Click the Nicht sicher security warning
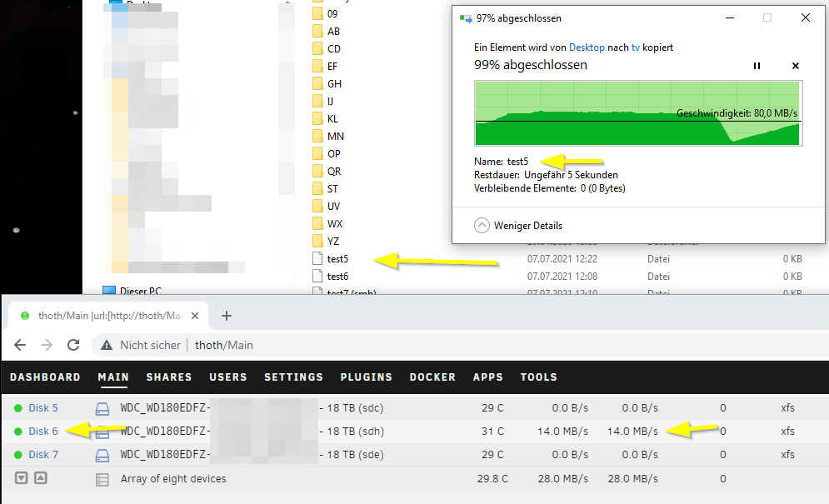 tap(141, 346)
